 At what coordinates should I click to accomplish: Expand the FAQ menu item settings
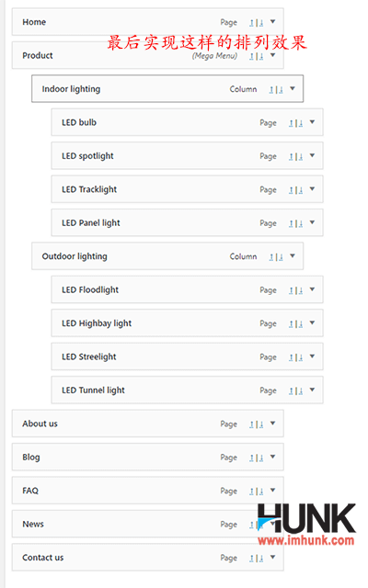[272, 490]
